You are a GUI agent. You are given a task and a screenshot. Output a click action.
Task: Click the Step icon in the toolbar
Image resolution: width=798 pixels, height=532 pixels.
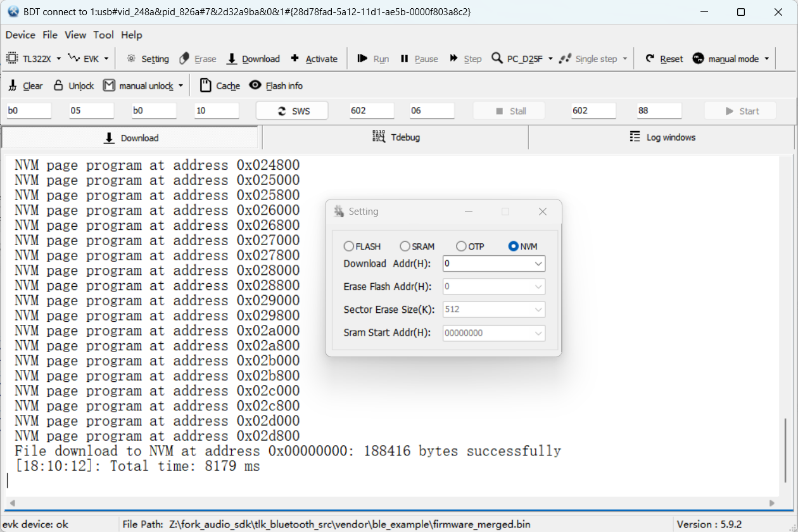click(454, 58)
